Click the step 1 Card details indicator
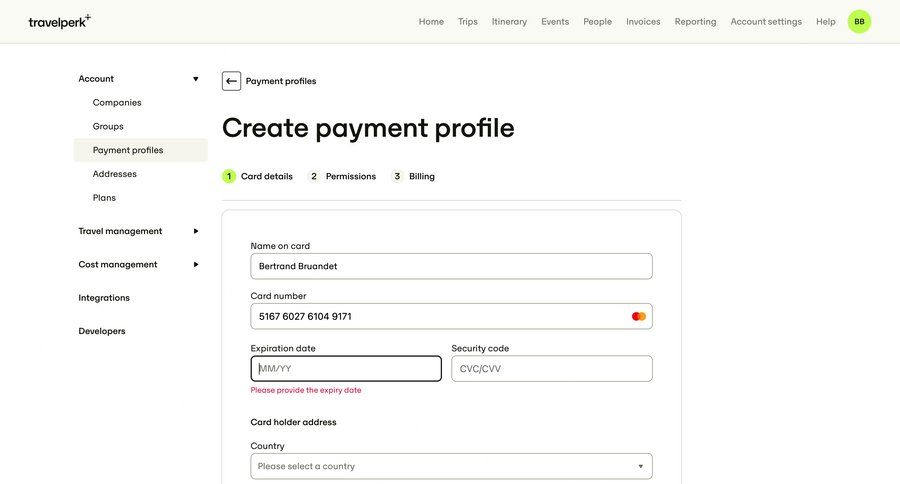Image resolution: width=900 pixels, height=484 pixels. click(x=258, y=176)
